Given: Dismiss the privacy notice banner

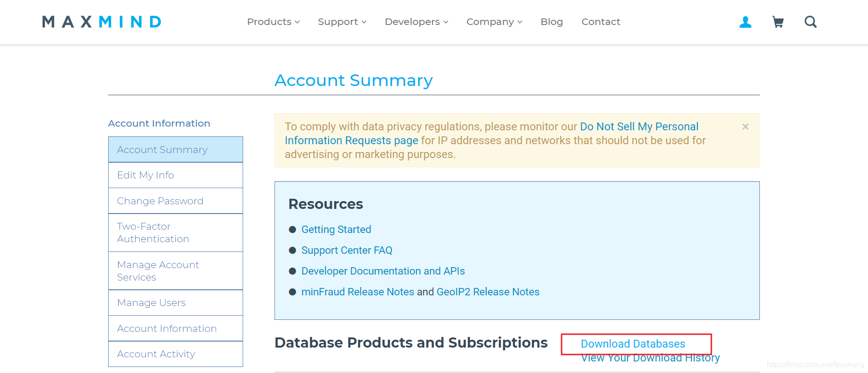Looking at the screenshot, I should (745, 127).
